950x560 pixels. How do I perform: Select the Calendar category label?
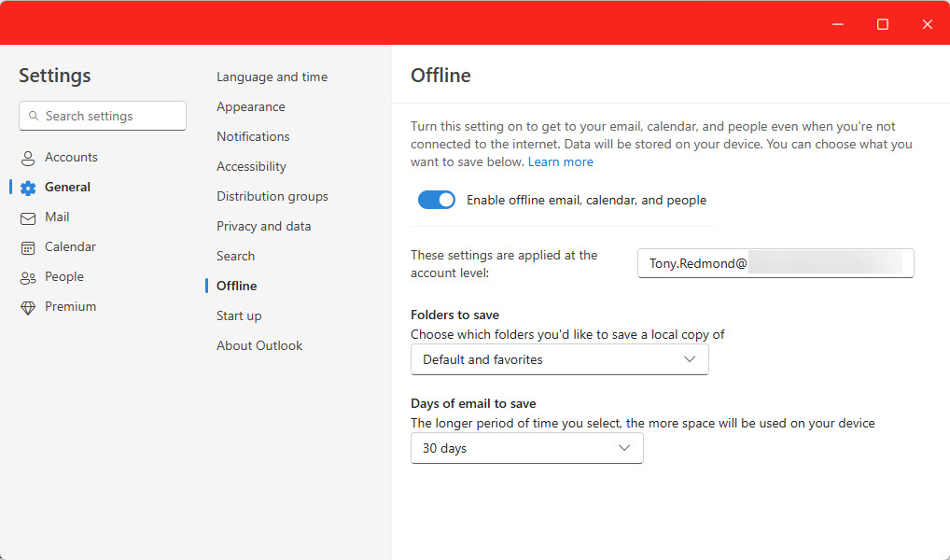[x=70, y=246]
